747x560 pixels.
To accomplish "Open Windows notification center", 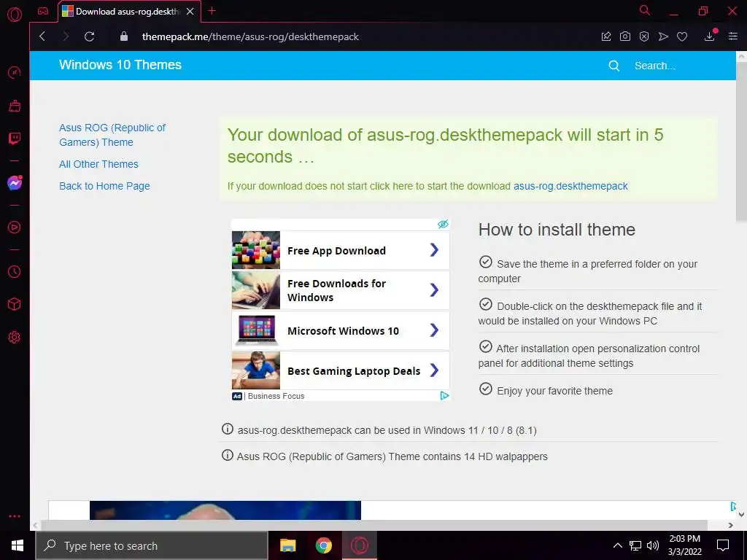I will pos(723,545).
